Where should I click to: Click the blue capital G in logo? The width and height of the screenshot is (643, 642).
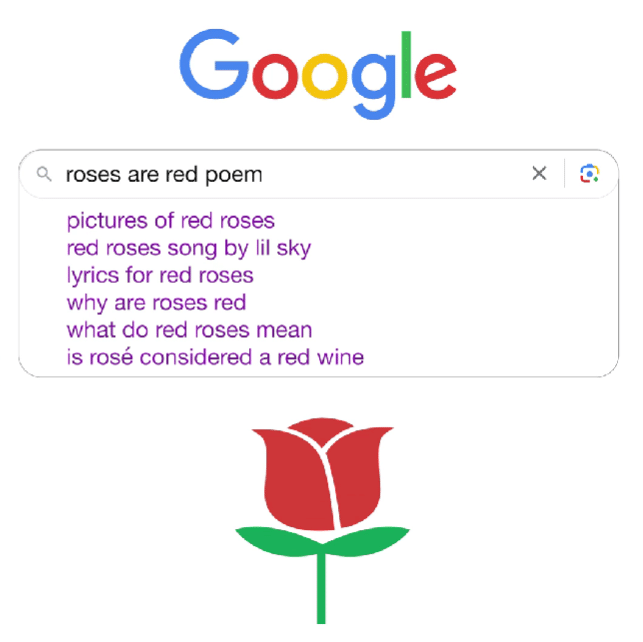click(x=214, y=64)
